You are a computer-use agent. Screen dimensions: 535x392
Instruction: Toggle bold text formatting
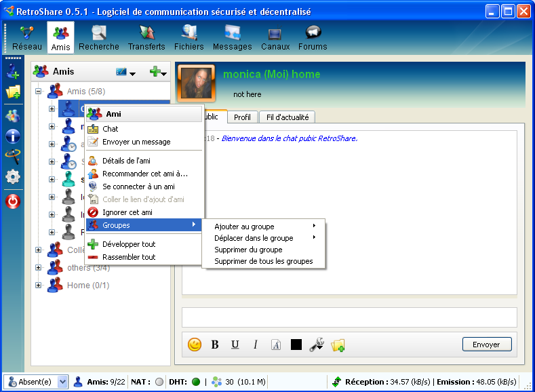pyautogui.click(x=215, y=345)
